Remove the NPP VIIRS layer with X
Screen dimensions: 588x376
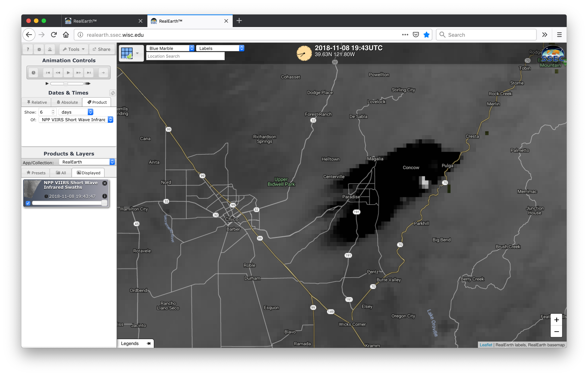tap(105, 183)
